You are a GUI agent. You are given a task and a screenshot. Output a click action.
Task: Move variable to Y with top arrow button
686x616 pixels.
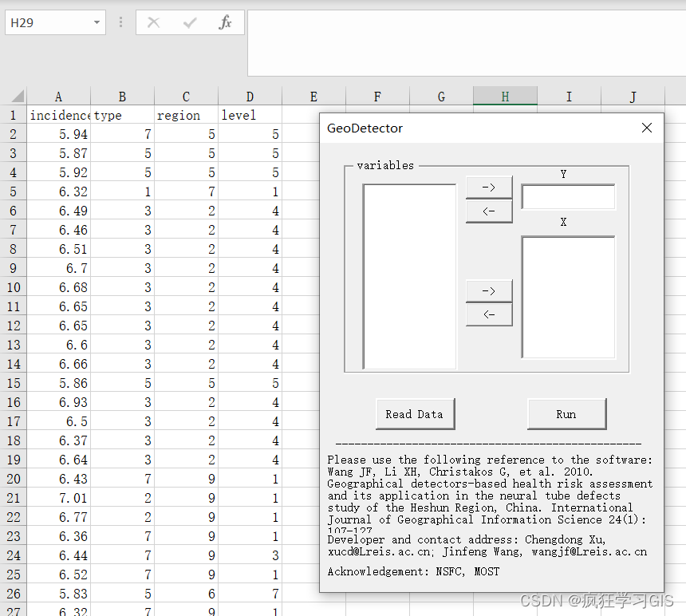click(489, 188)
